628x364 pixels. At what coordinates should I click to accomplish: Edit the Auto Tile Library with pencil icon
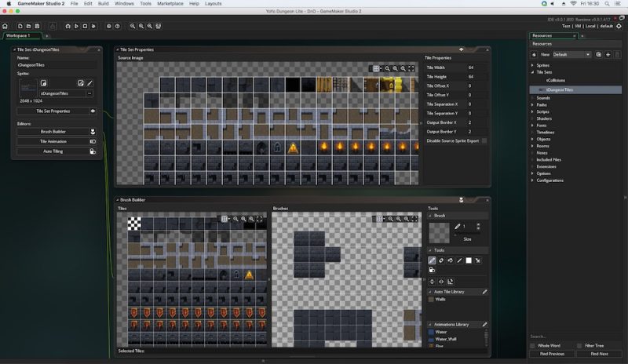tap(484, 292)
